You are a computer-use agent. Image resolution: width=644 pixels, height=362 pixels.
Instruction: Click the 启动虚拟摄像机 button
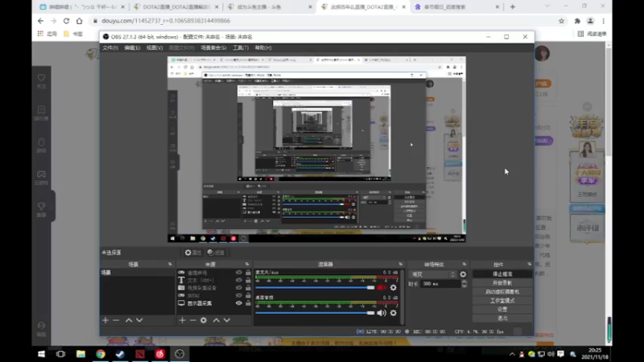tap(502, 292)
